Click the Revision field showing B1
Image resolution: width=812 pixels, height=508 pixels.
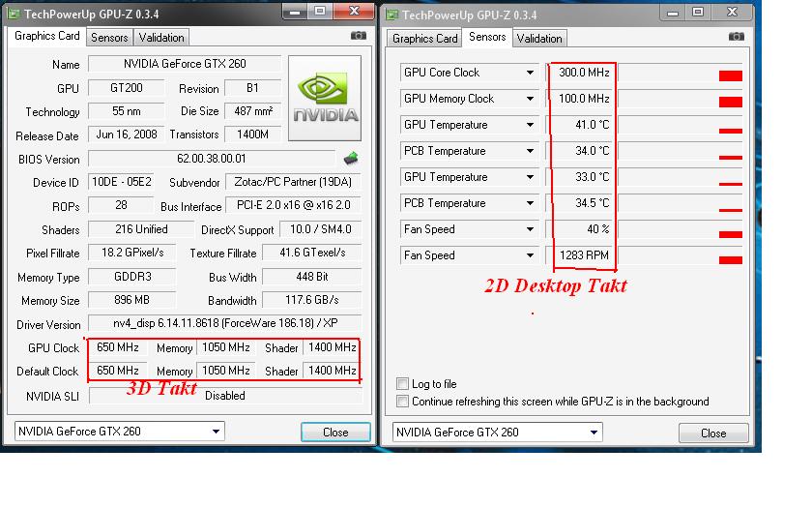[x=253, y=88]
